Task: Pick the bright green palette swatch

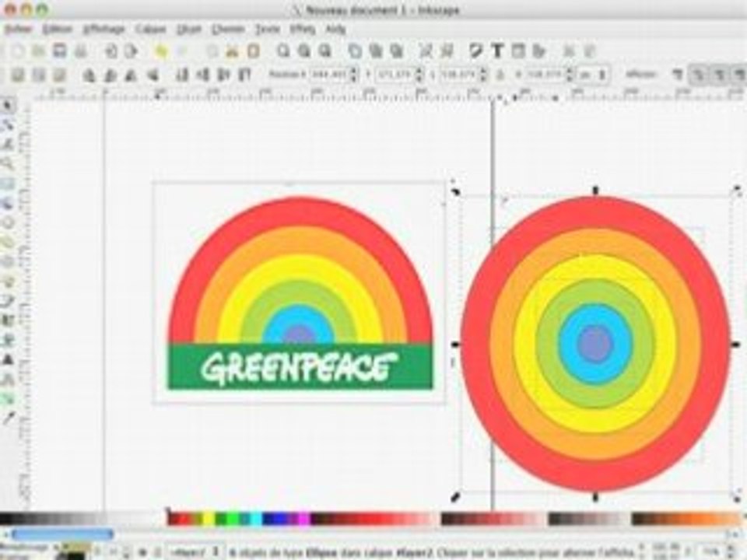Action: tap(233, 518)
